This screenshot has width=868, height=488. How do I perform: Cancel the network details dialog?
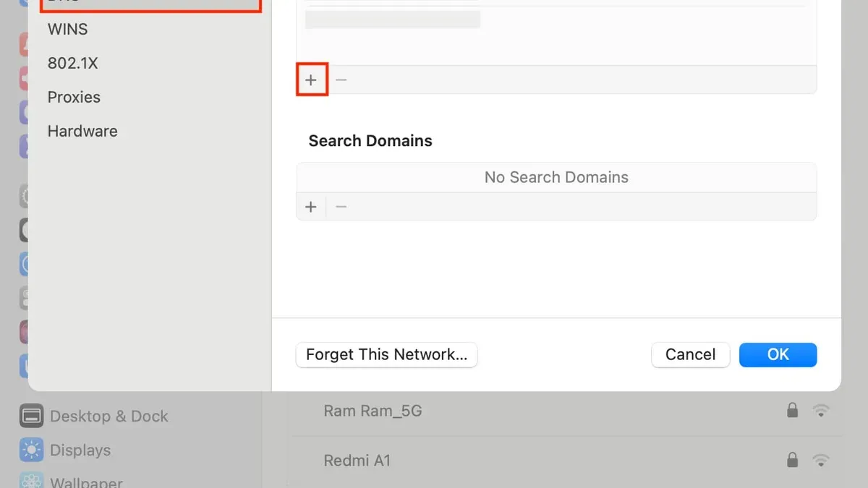coord(691,355)
